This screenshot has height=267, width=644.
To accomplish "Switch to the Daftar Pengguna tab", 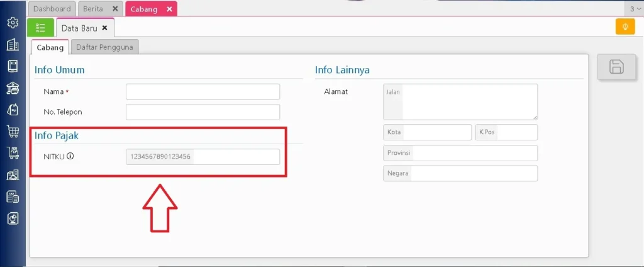I will click(x=104, y=47).
